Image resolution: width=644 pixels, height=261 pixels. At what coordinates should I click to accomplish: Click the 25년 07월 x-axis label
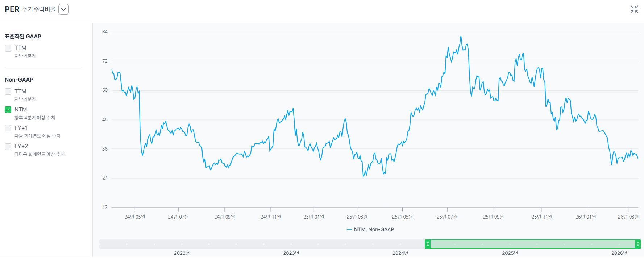click(447, 217)
